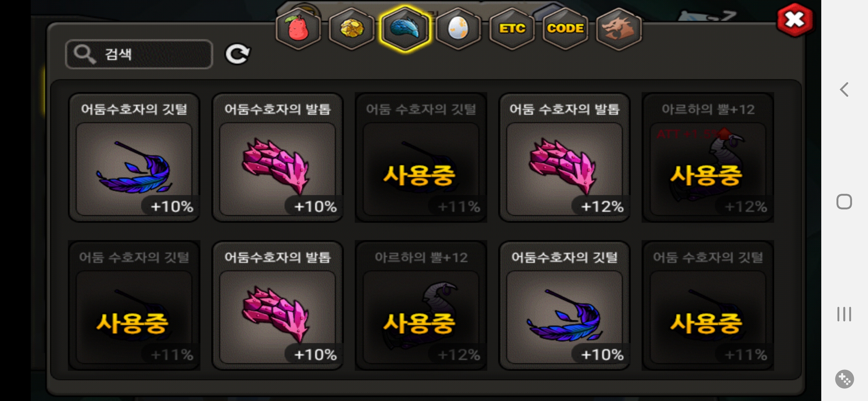Select 어둠 수호자의 발톱 +12% item
Viewport: 868px width, 401px height.
pyautogui.click(x=564, y=157)
